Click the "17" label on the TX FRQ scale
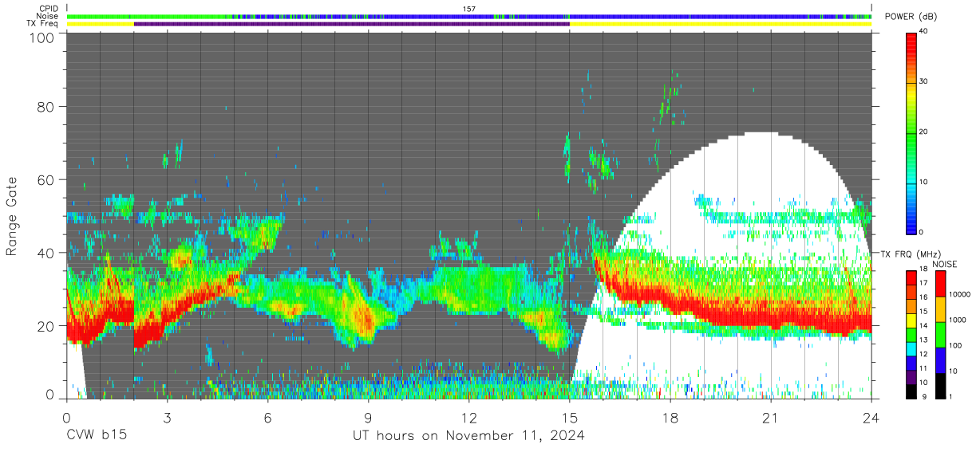Screen dimensions: 980x452 click(925, 283)
